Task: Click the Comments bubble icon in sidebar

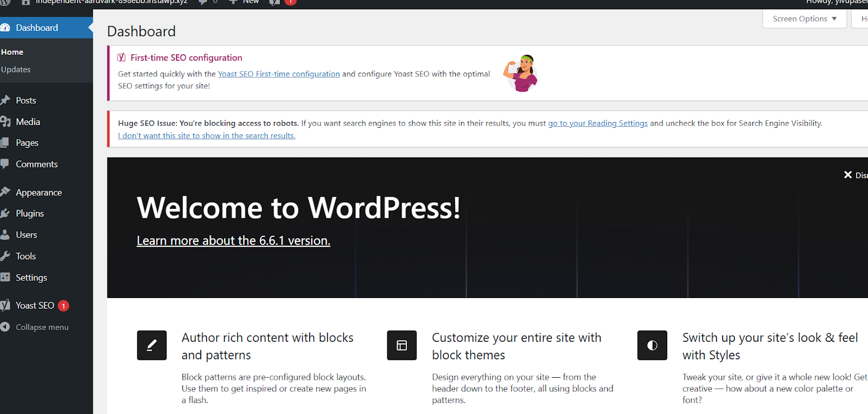Action: tap(5, 164)
